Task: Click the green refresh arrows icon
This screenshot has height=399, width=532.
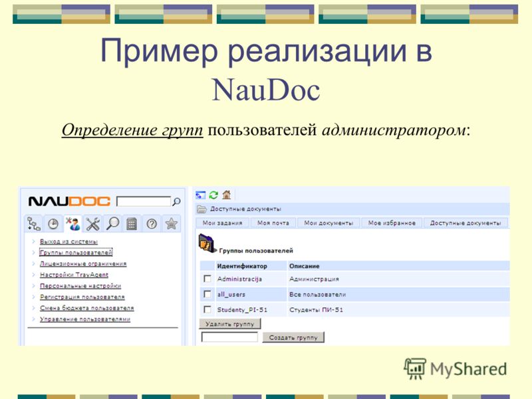Action: tap(213, 195)
